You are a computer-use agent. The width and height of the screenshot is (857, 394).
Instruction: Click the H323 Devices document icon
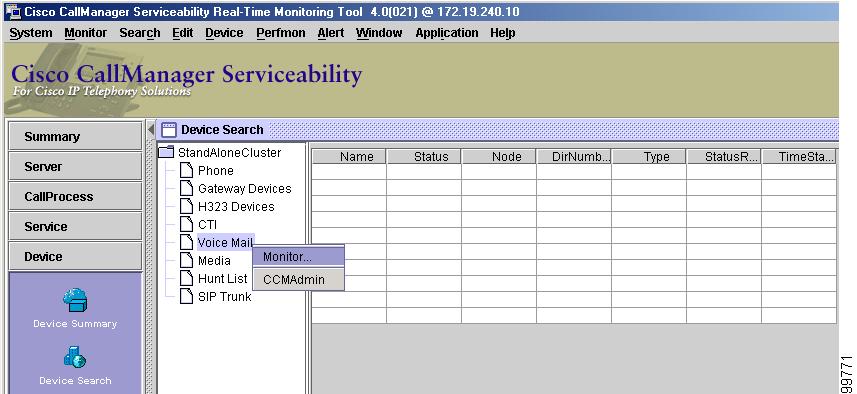(186, 207)
